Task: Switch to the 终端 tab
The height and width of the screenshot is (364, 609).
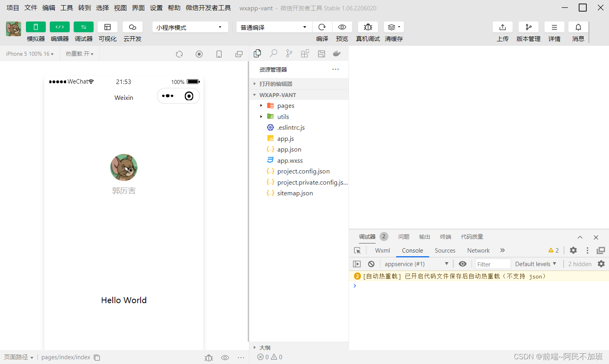Action: 446,237
